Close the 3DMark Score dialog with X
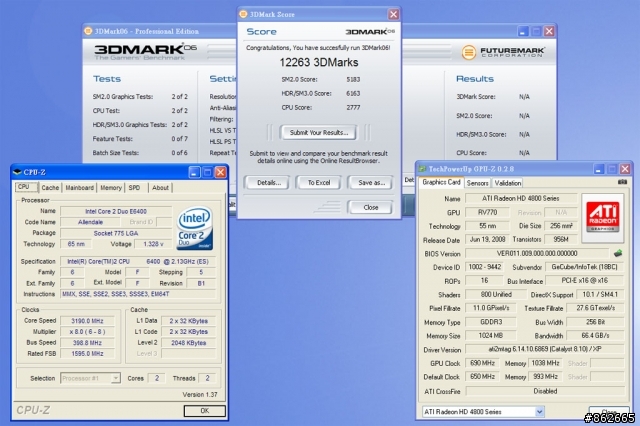The width and height of the screenshot is (640, 426). pyautogui.click(x=393, y=14)
